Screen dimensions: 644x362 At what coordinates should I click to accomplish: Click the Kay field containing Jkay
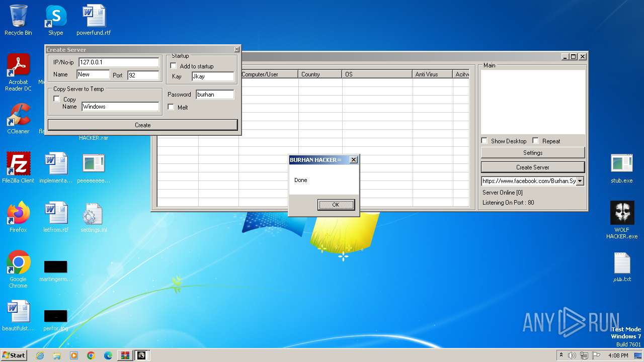(213, 76)
